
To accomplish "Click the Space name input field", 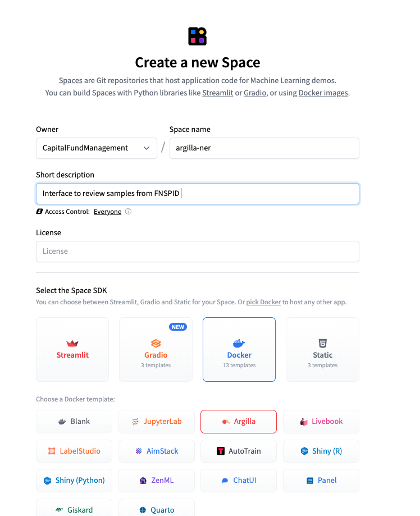I will (x=264, y=148).
